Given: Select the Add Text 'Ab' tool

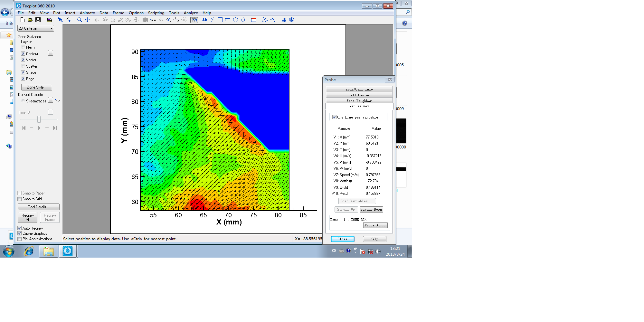Looking at the screenshot, I should pos(204,20).
